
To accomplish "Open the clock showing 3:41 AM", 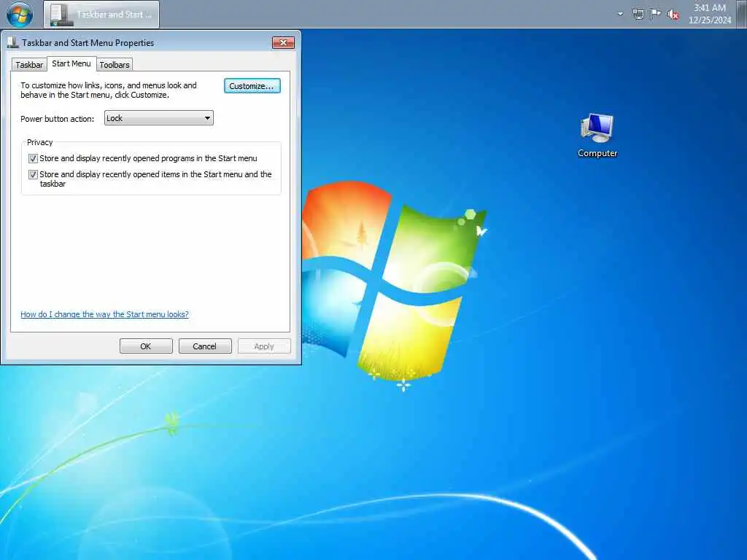I will click(x=709, y=14).
